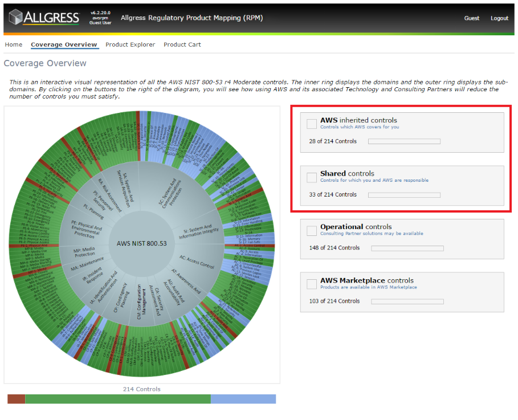The width and height of the screenshot is (518, 420).
Task: Click the '148 of 214 Controls' text
Action: [x=335, y=248]
